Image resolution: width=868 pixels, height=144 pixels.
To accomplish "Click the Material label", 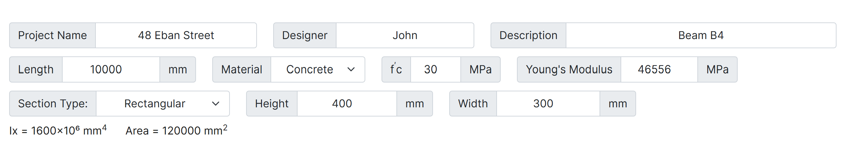I will pos(242,69).
